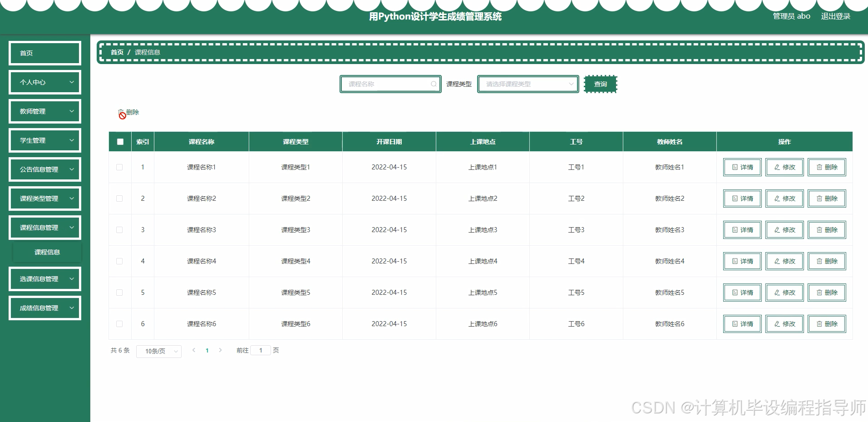Screen dimensions: 868x422
Task: Select the 课程信息 submenu item
Action: click(47, 252)
